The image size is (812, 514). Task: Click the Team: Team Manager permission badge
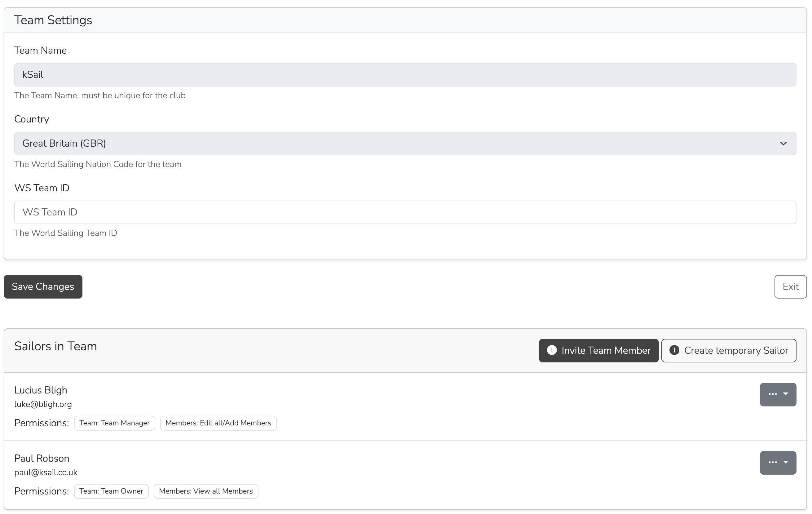click(x=114, y=423)
